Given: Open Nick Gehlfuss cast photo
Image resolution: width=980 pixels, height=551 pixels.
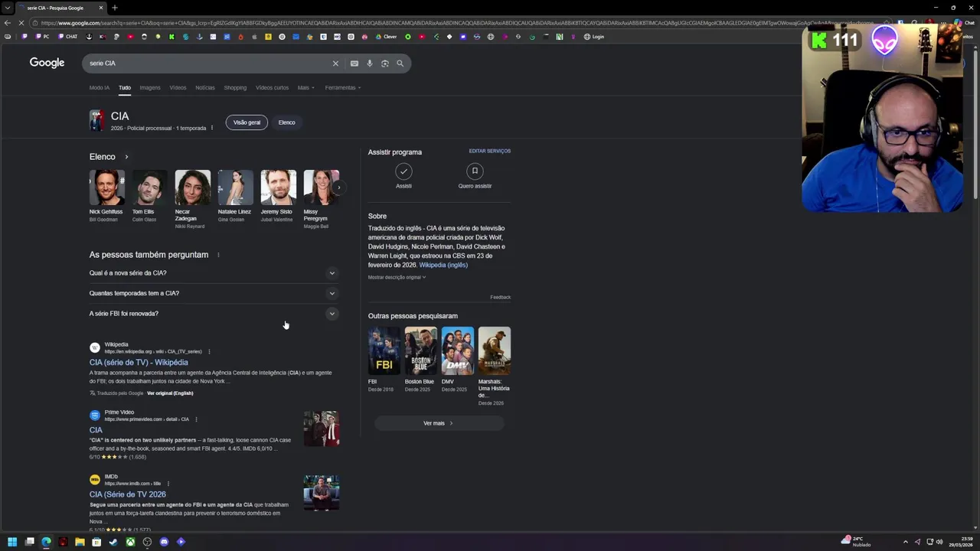Looking at the screenshot, I should pyautogui.click(x=106, y=187).
